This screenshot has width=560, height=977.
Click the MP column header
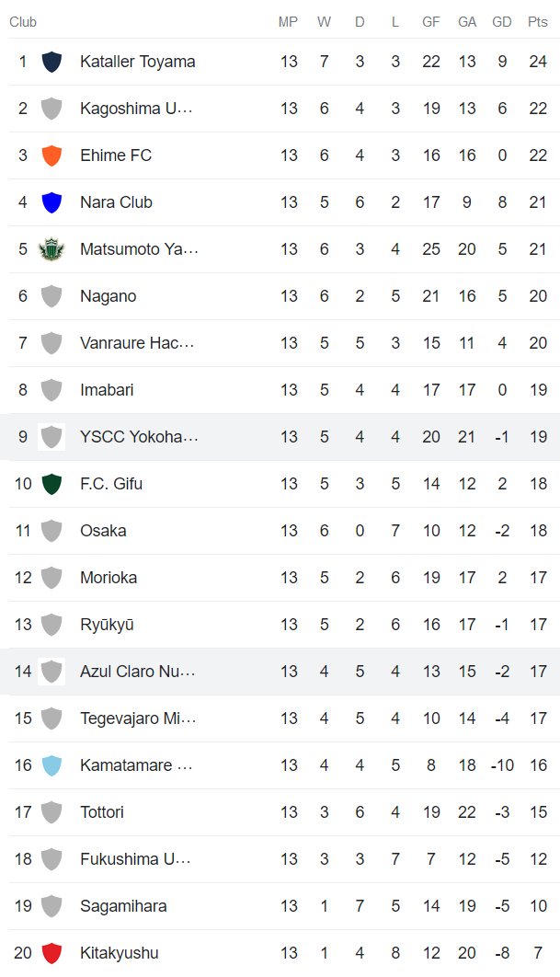pos(288,21)
